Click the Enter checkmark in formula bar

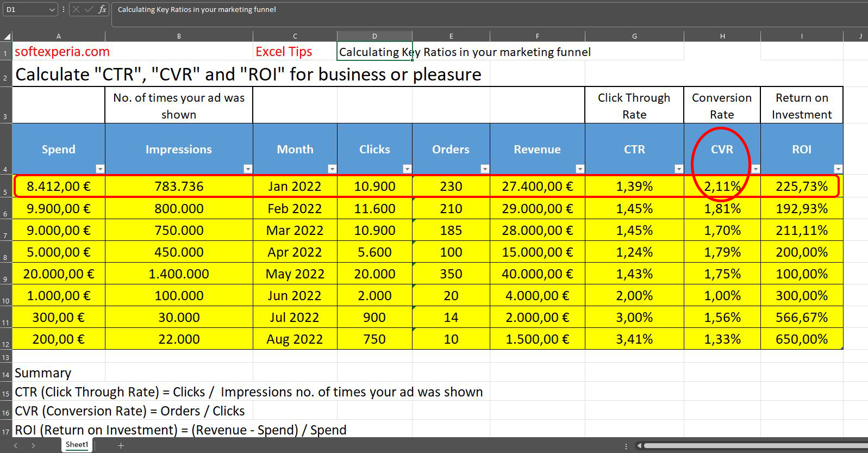pyautogui.click(x=89, y=10)
